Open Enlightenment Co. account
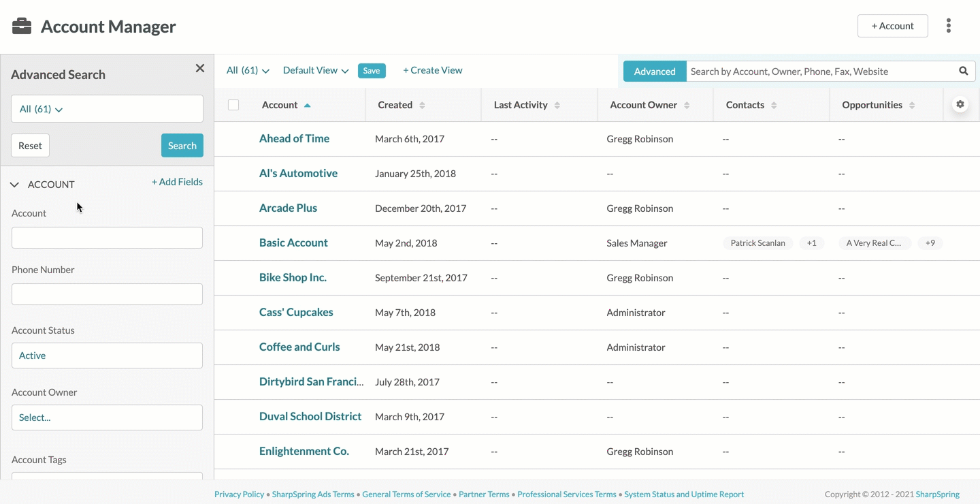Image resolution: width=980 pixels, height=504 pixels. click(304, 451)
